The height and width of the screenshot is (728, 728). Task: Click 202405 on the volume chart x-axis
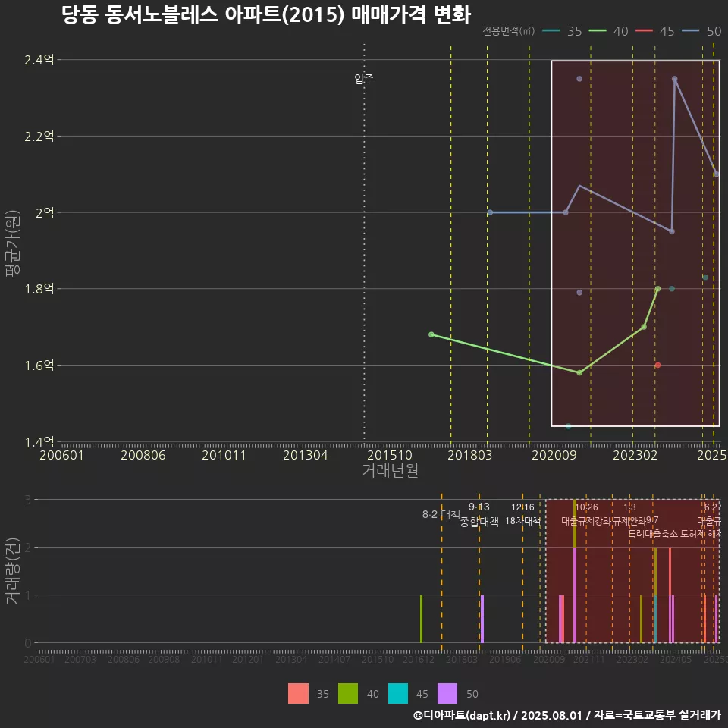click(676, 659)
